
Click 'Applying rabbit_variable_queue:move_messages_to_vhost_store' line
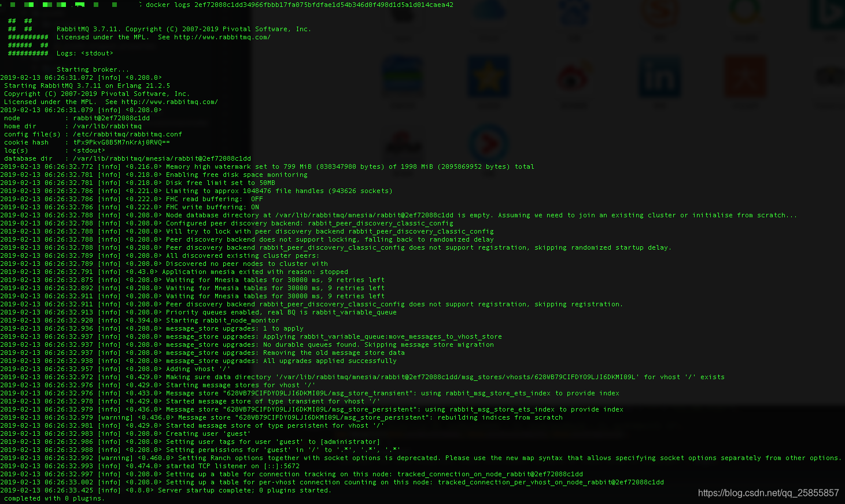(251, 336)
